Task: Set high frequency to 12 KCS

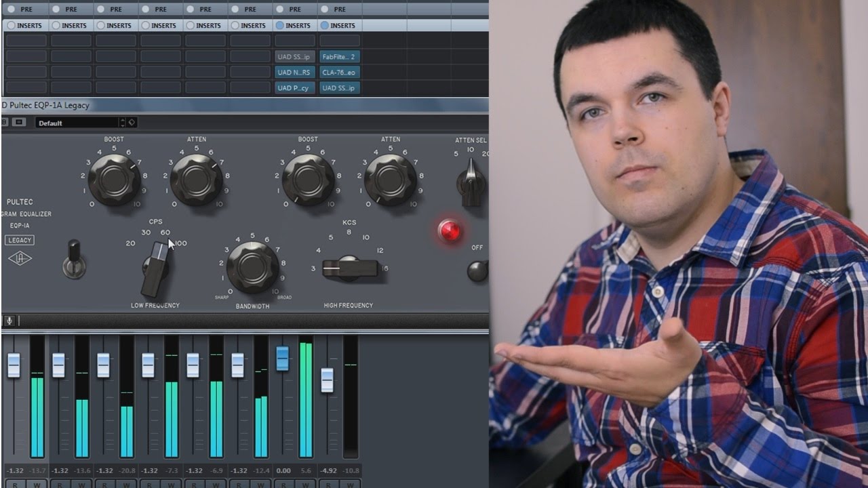Action: tap(380, 250)
